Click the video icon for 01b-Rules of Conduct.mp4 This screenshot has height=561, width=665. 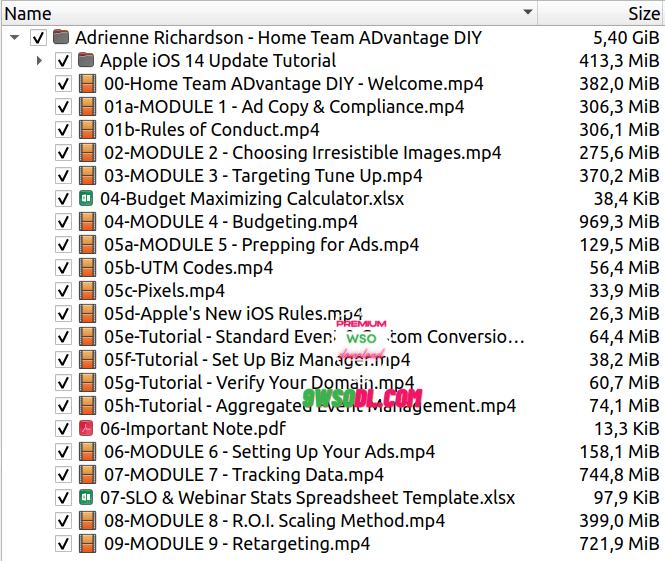[x=87, y=129]
